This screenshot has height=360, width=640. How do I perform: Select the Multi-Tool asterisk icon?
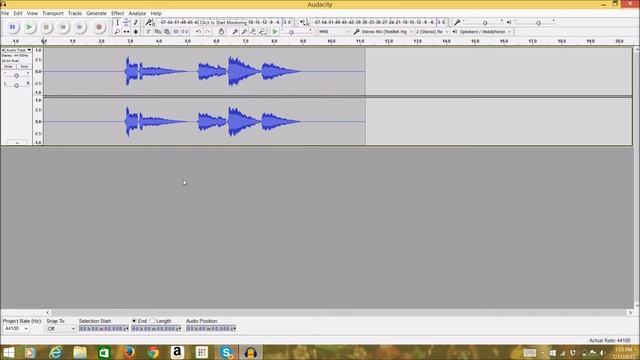[x=136, y=32]
